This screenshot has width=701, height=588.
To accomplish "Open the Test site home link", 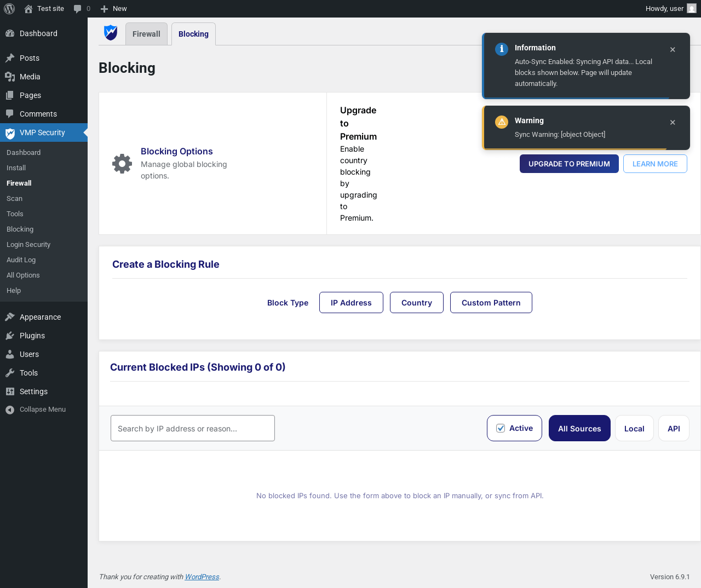I will [x=44, y=9].
